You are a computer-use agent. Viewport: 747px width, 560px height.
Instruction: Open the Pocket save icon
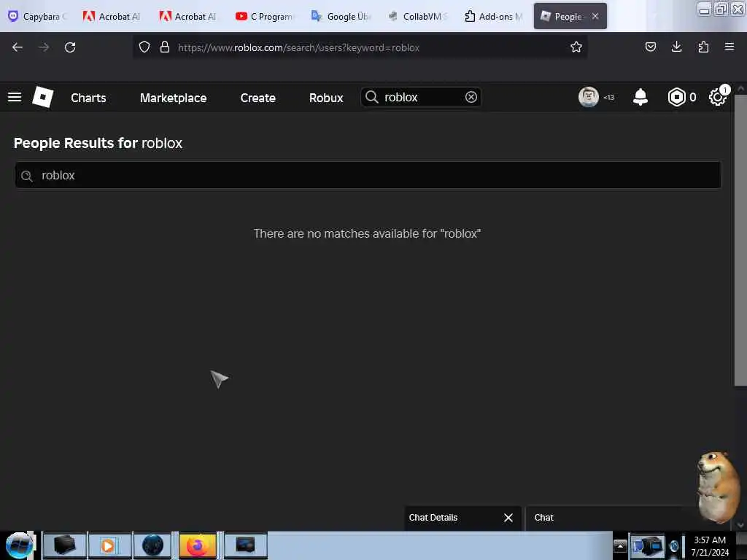pyautogui.click(x=650, y=47)
